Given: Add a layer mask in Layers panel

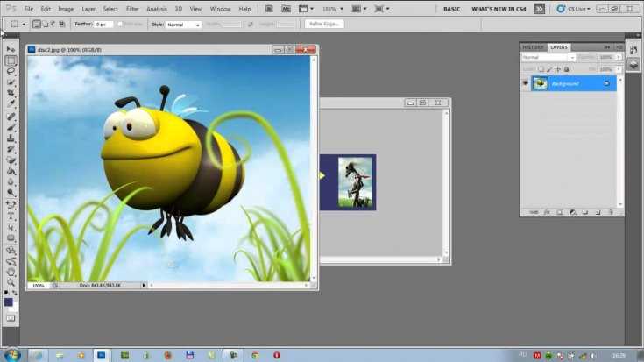Looking at the screenshot, I should tap(560, 212).
